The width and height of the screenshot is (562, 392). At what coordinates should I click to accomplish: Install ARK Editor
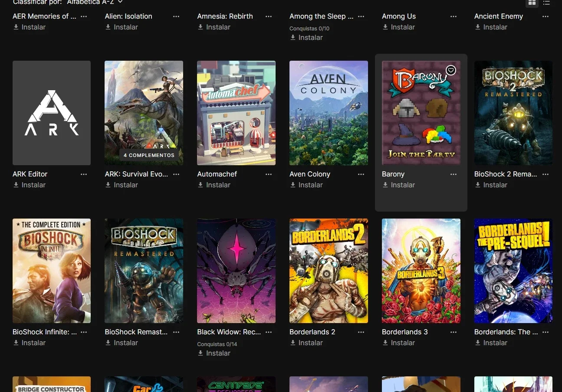(x=30, y=185)
